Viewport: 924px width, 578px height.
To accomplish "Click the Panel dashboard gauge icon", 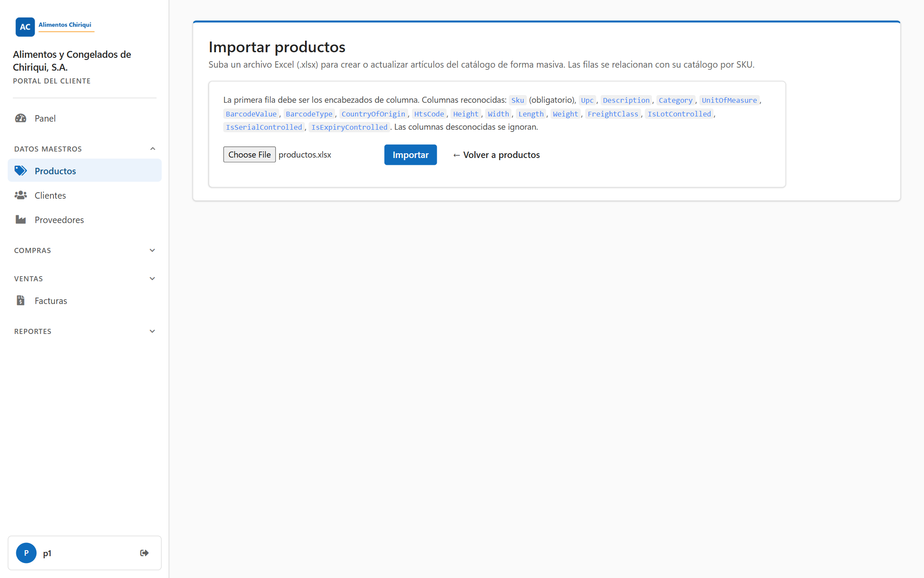I will (x=21, y=118).
